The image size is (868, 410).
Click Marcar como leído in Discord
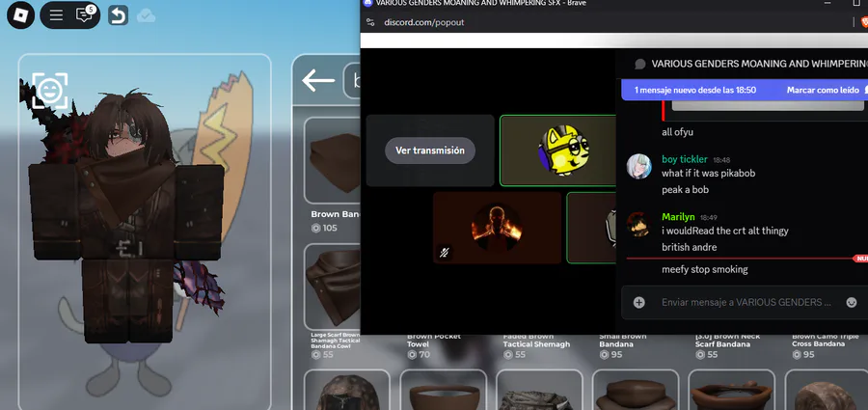[825, 90]
